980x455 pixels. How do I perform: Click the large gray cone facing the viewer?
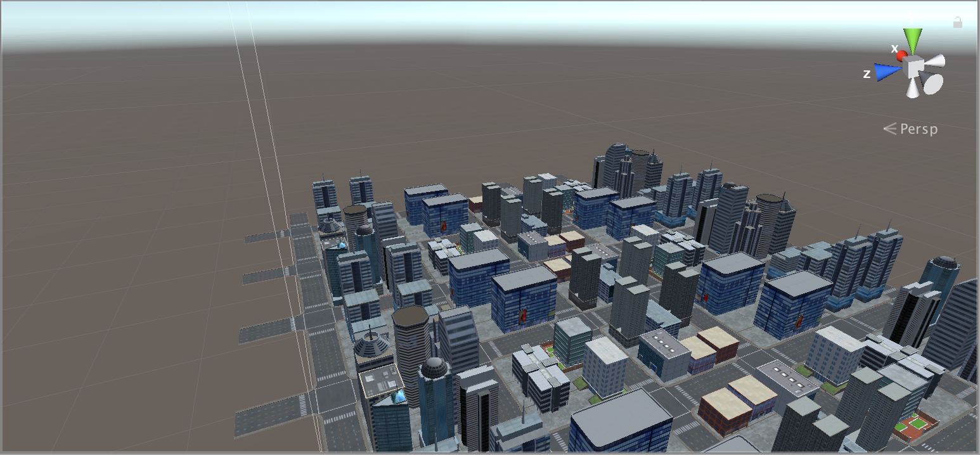point(932,83)
